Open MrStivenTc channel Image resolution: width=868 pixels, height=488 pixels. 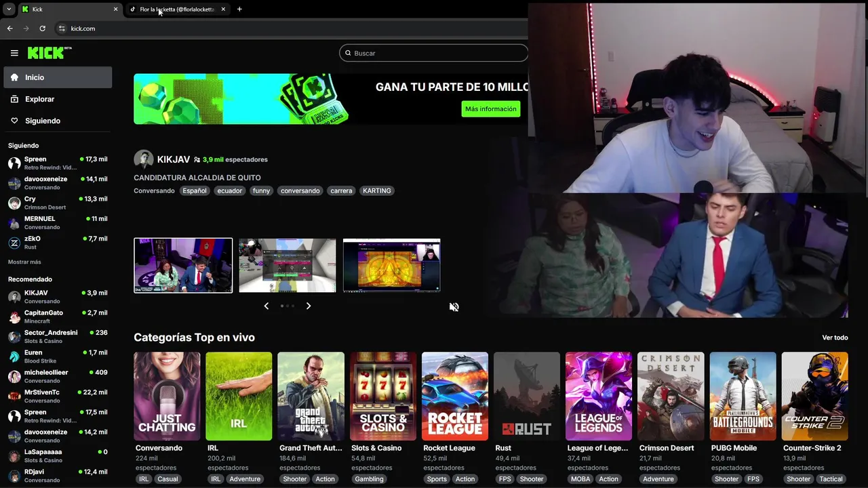tap(58, 396)
